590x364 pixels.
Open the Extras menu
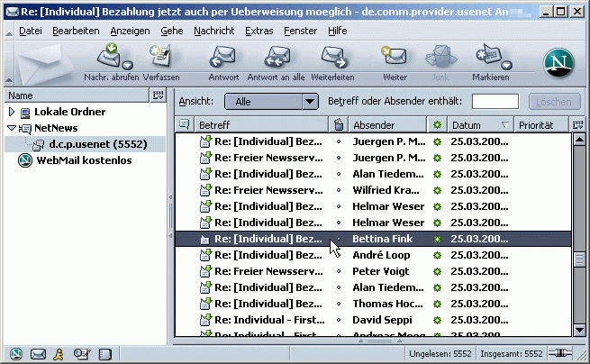click(259, 31)
